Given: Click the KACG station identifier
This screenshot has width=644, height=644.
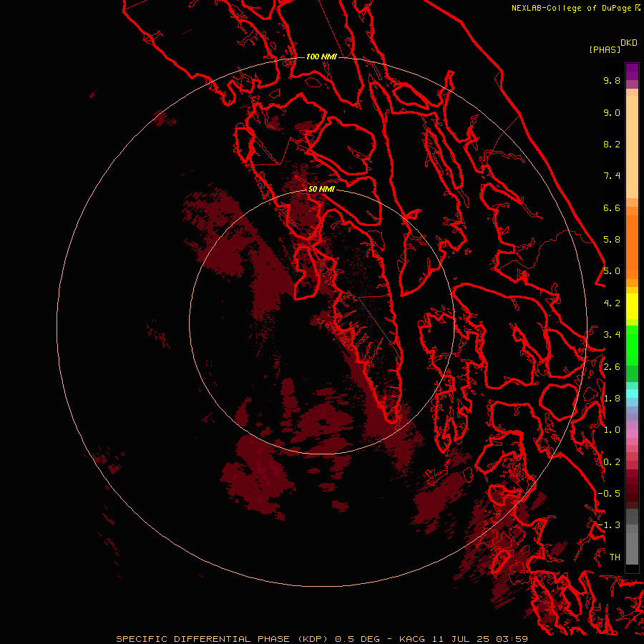Looking at the screenshot, I should (x=412, y=639).
